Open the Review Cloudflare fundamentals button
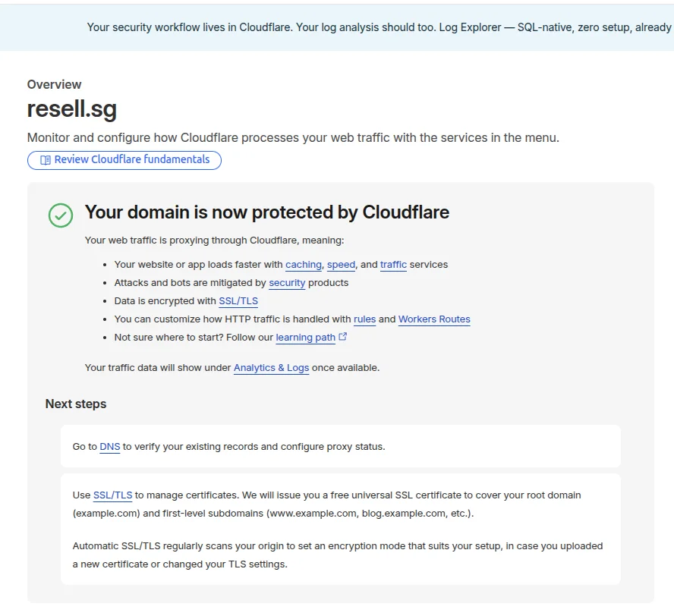674x616 pixels. 124,160
